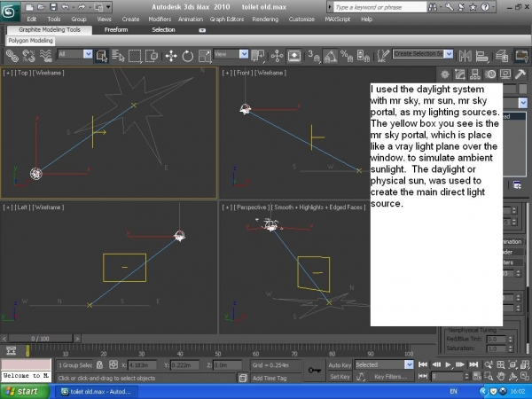The height and width of the screenshot is (399, 532).
Task: Click the X coordinate field
Action: coord(142,365)
